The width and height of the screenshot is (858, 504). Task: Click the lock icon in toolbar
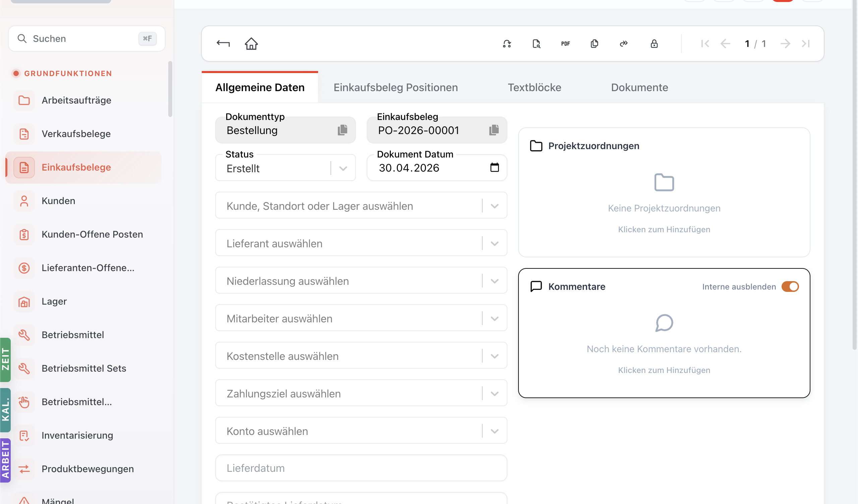tap(654, 44)
